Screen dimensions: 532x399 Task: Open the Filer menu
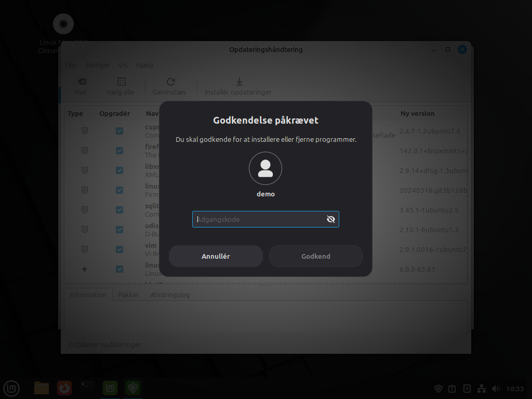71,65
